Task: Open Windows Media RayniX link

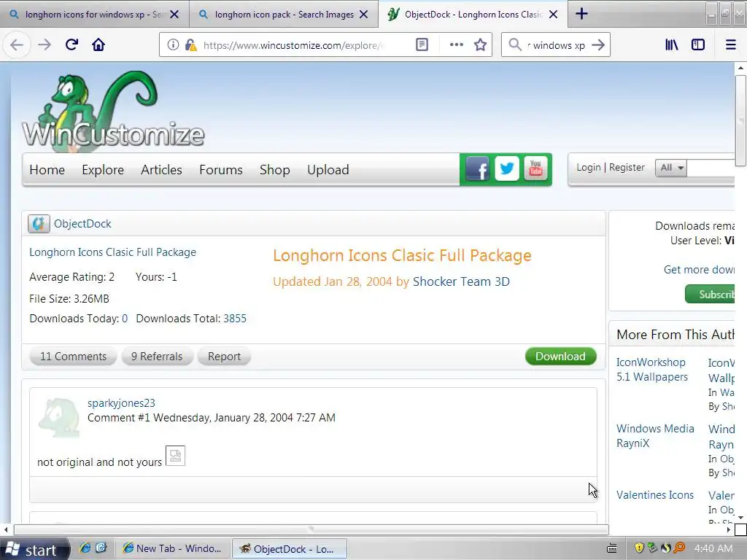Action: tap(655, 436)
